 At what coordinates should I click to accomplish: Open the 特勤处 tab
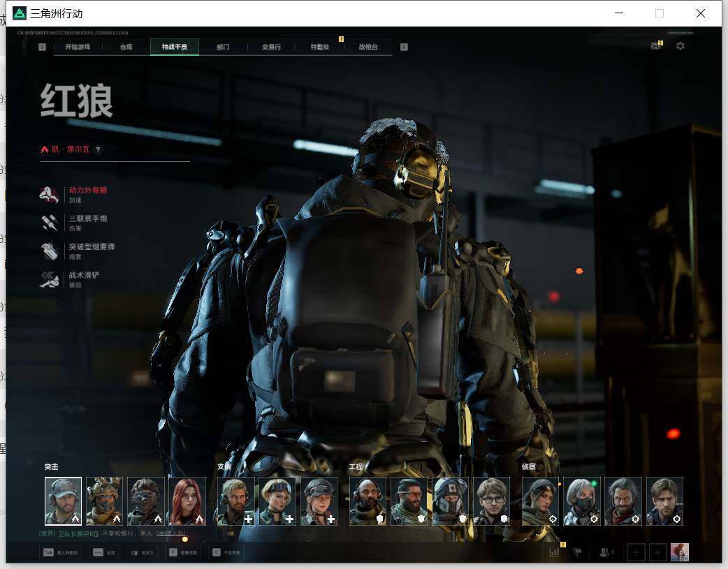click(320, 47)
